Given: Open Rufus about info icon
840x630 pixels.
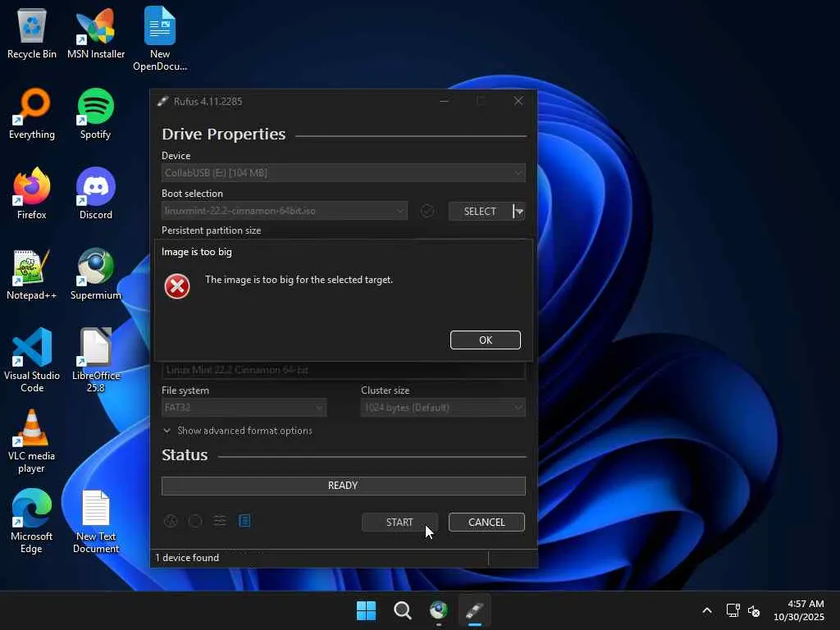Looking at the screenshot, I should [195, 521].
